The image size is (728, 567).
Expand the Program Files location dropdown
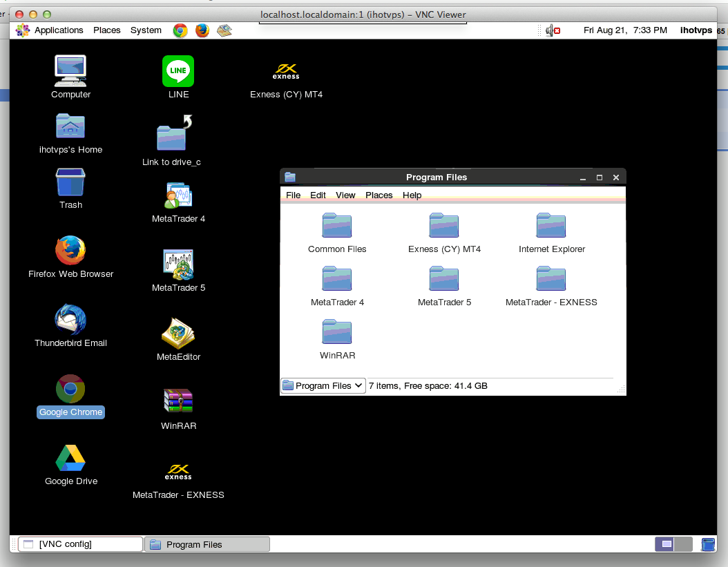pos(323,386)
